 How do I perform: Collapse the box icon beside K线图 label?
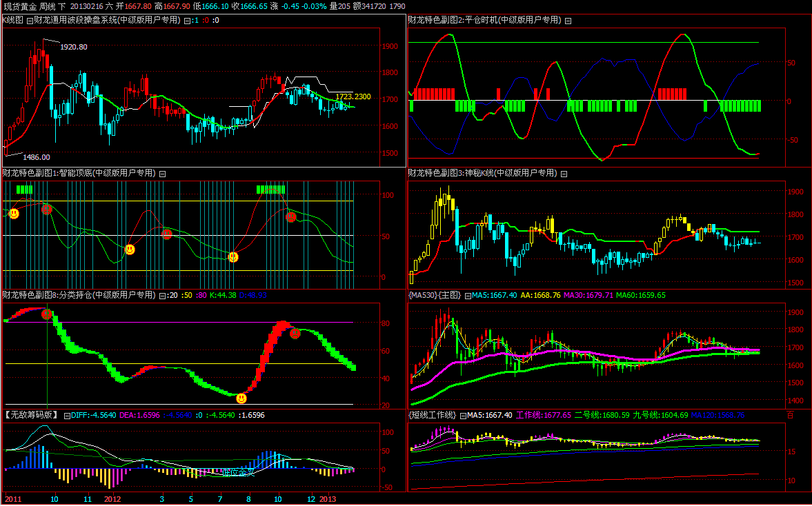click(x=29, y=21)
